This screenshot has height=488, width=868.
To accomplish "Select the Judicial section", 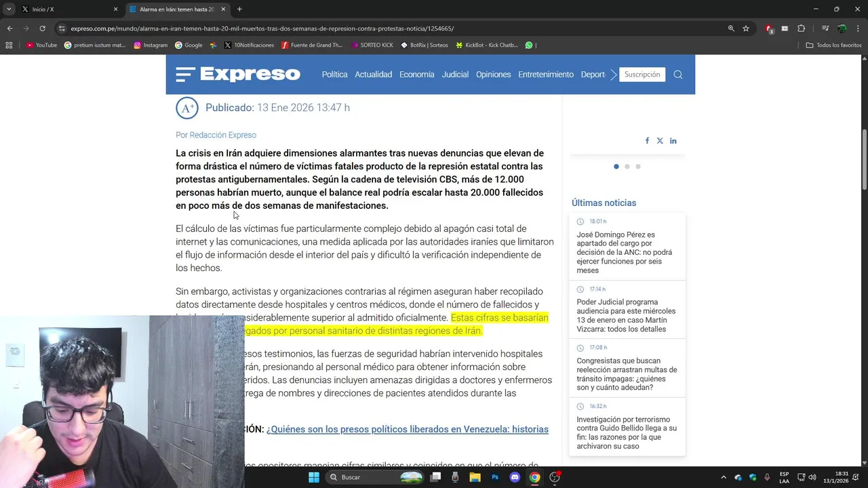I will tap(455, 75).
